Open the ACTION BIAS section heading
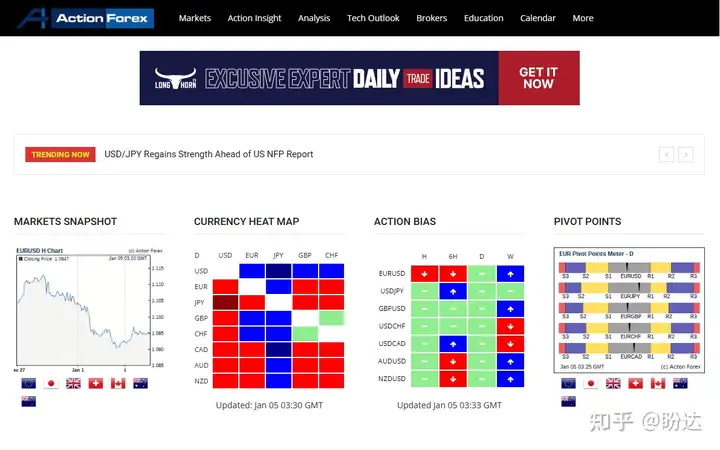This screenshot has height=450, width=720. [405, 222]
